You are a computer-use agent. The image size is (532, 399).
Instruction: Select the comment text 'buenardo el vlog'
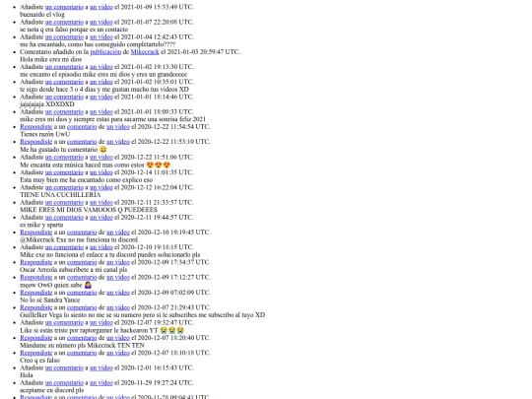42,14
